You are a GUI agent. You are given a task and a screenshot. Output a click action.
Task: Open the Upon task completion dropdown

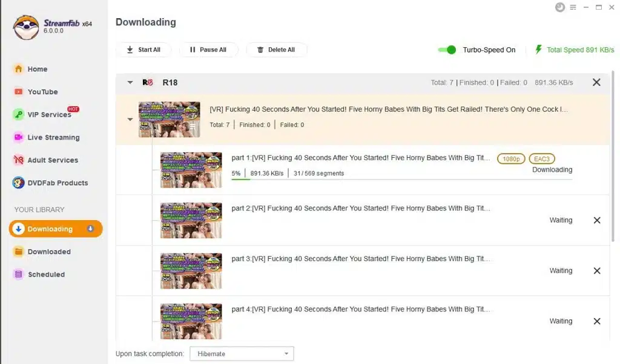[x=241, y=353]
